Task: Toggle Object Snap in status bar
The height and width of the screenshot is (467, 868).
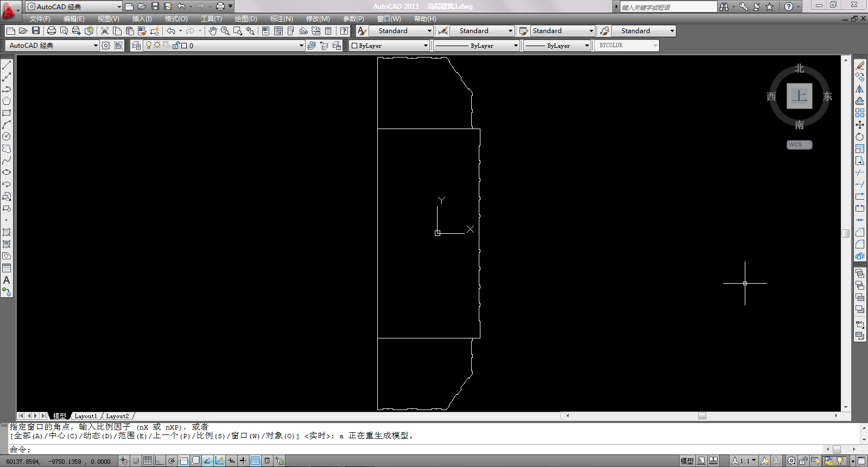Action: click(183, 461)
